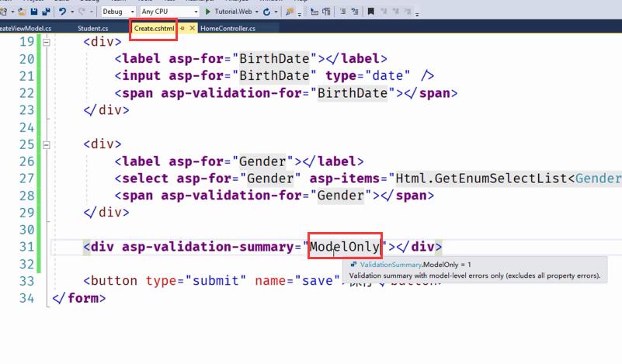Pin the Create.cshtml tab

coord(182,28)
